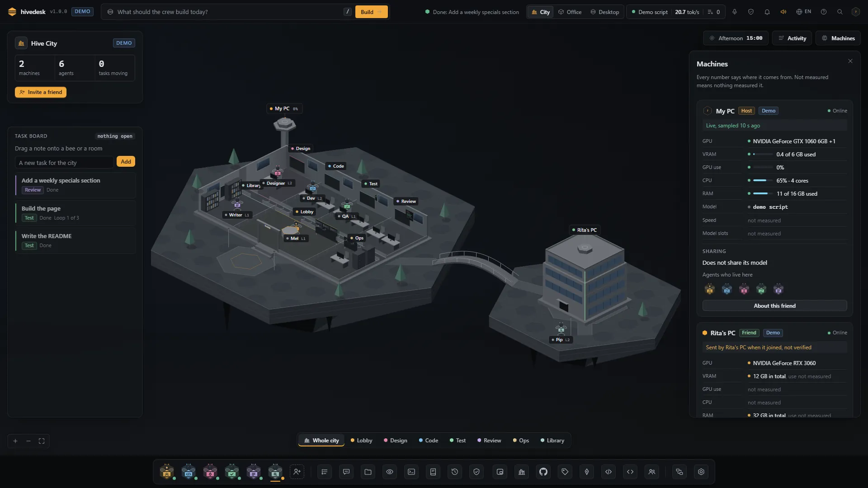Open the queue counter showing 0
868x488 pixels.
coord(714,12)
